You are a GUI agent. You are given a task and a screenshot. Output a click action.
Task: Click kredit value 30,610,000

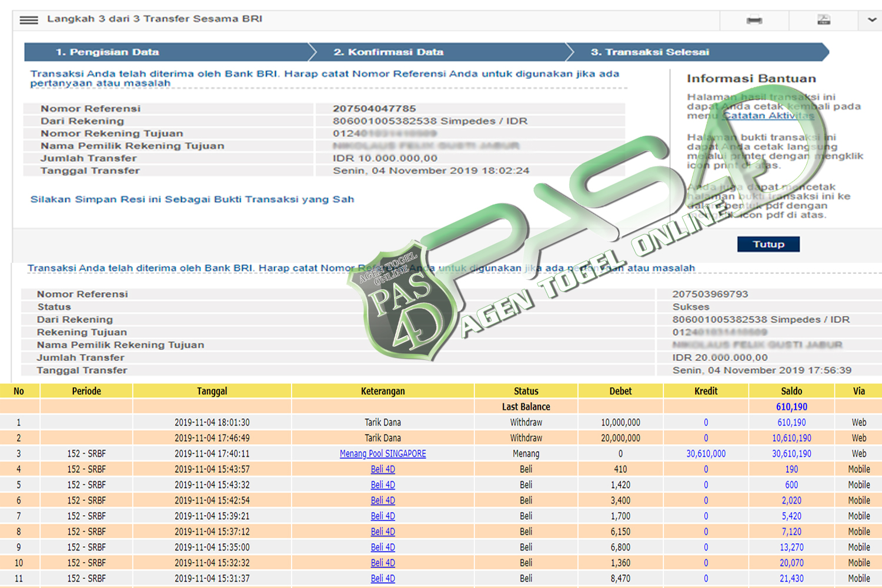point(706,454)
